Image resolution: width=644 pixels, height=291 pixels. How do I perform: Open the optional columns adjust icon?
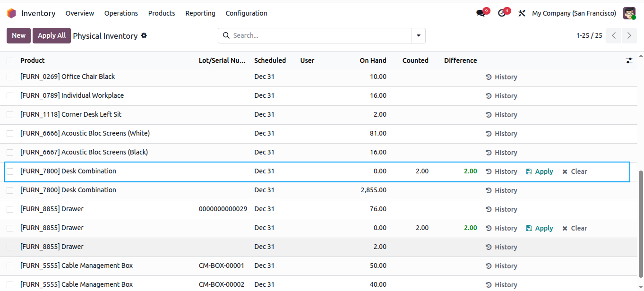[629, 60]
